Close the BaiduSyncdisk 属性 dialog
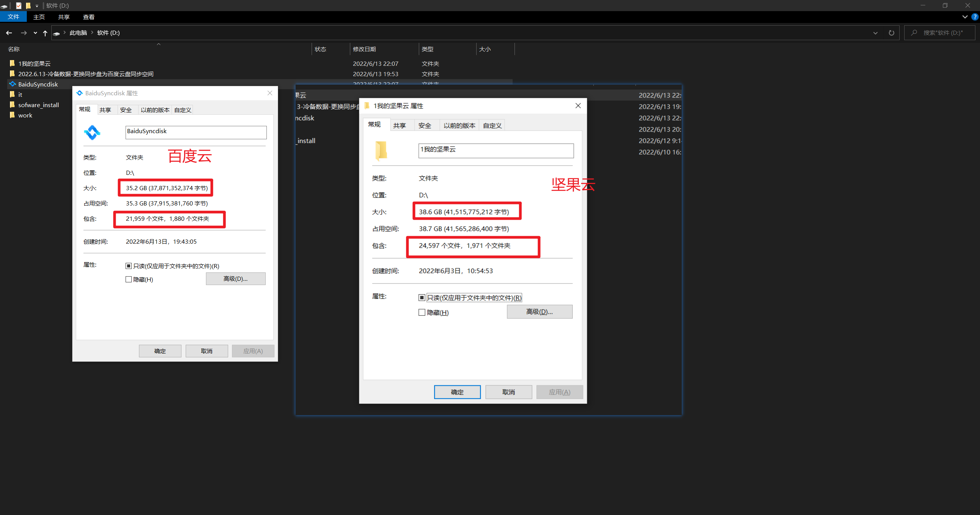This screenshot has height=515, width=980. (x=270, y=93)
